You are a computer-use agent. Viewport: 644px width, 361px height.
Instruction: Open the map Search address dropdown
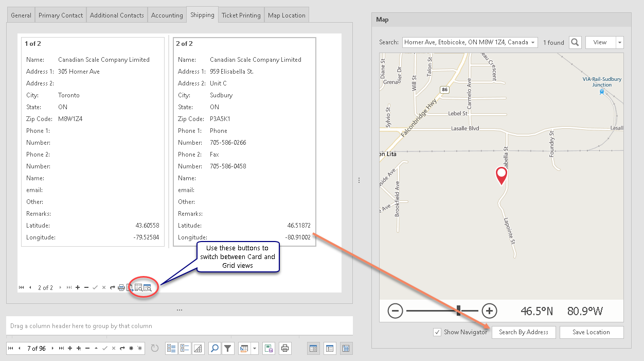pos(533,43)
